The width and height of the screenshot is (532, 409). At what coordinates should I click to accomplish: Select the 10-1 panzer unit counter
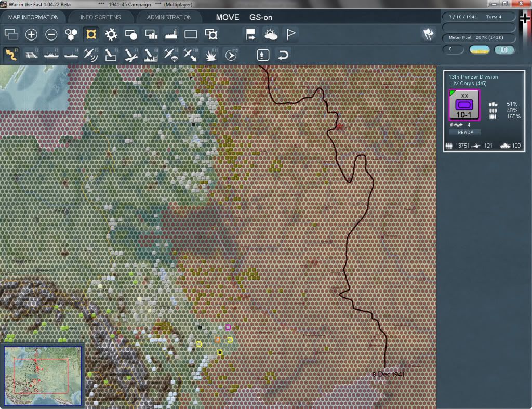pyautogui.click(x=464, y=105)
